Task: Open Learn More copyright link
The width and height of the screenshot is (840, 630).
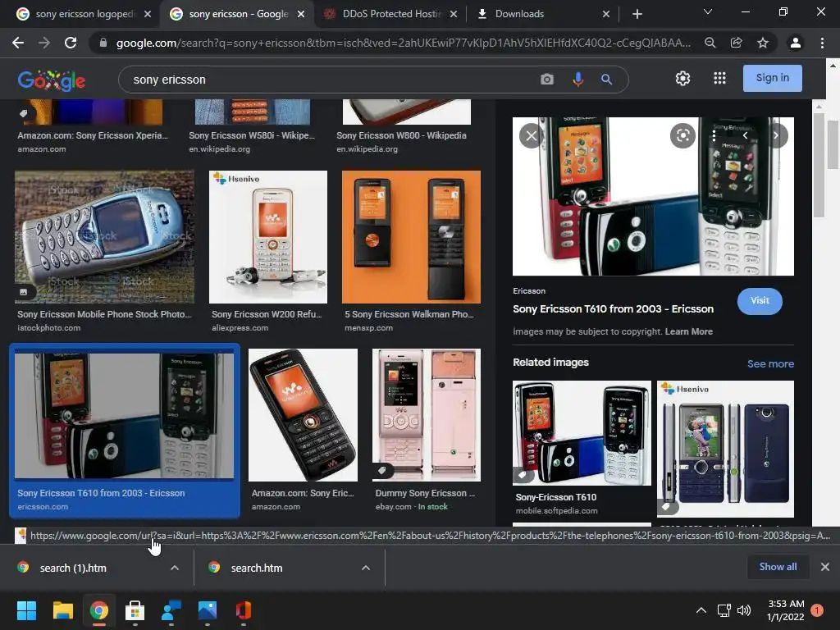Action: click(688, 331)
